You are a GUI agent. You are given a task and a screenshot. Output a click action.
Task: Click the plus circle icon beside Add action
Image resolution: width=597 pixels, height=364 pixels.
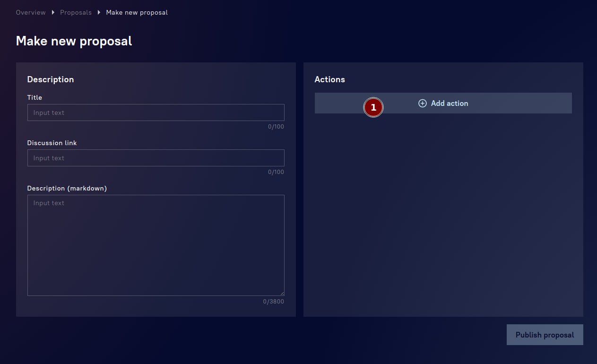tap(423, 103)
